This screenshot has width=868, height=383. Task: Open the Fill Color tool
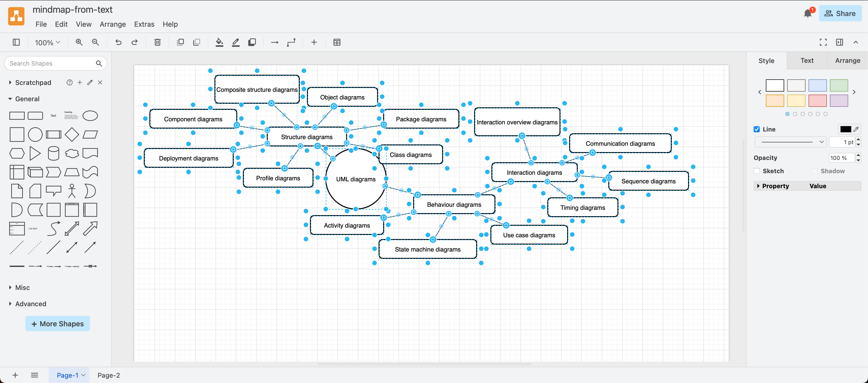click(219, 42)
